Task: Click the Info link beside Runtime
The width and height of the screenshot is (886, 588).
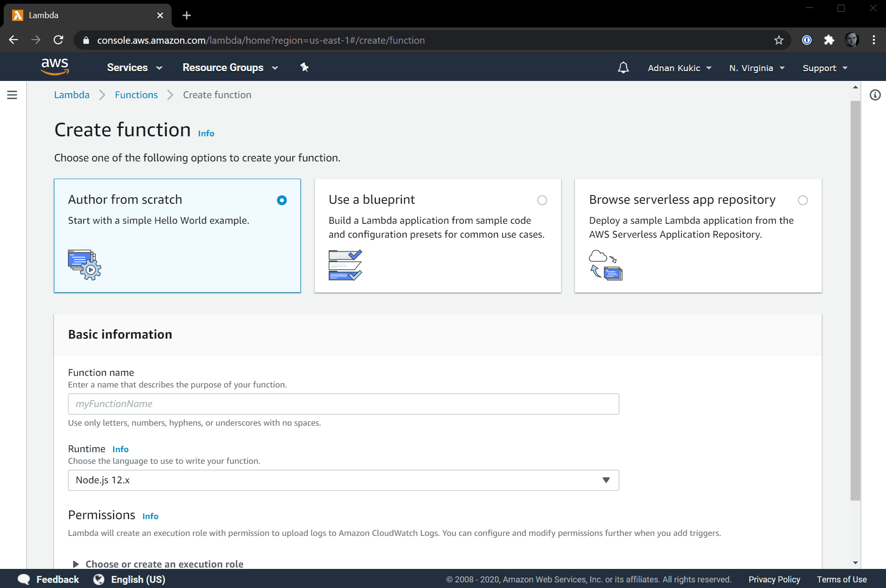Action: click(x=120, y=449)
